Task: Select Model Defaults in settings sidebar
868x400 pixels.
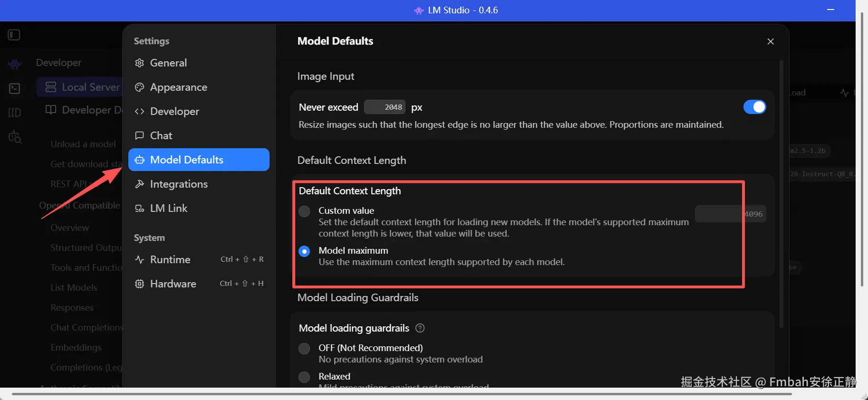Action: coord(199,160)
